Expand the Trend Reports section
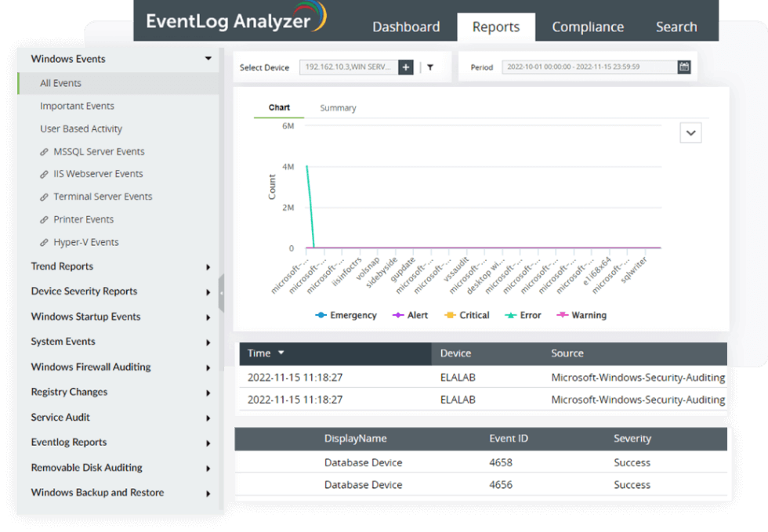The width and height of the screenshot is (768, 532). click(x=208, y=266)
